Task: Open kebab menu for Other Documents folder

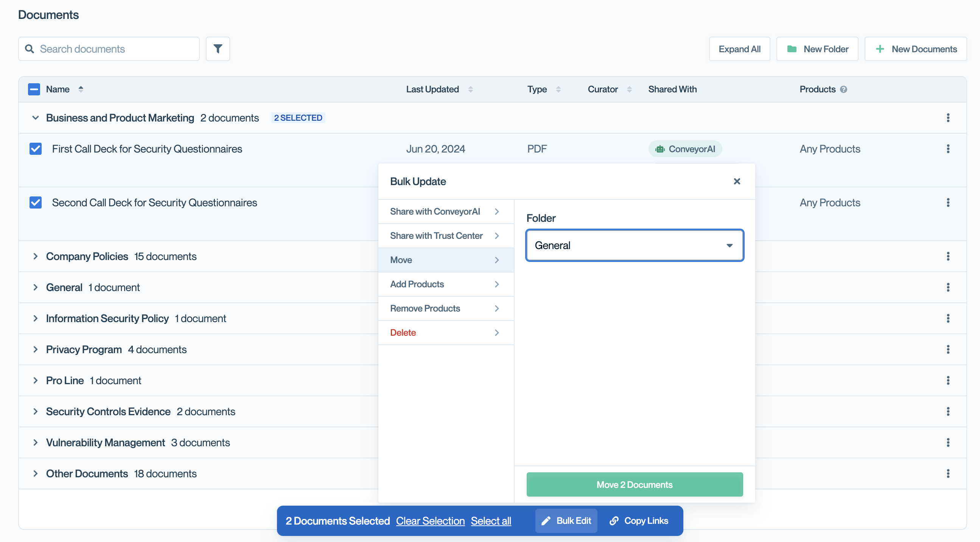Action: [948, 473]
